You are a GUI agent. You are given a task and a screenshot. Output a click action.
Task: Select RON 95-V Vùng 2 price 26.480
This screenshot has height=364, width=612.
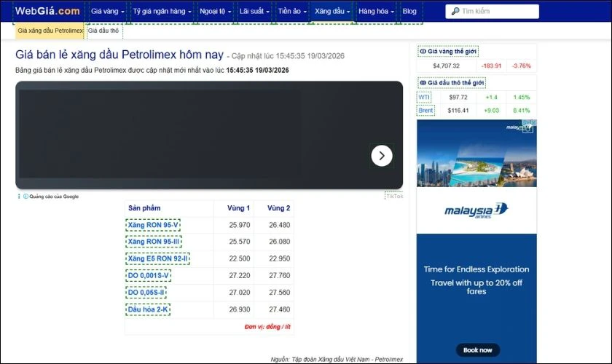pos(279,225)
